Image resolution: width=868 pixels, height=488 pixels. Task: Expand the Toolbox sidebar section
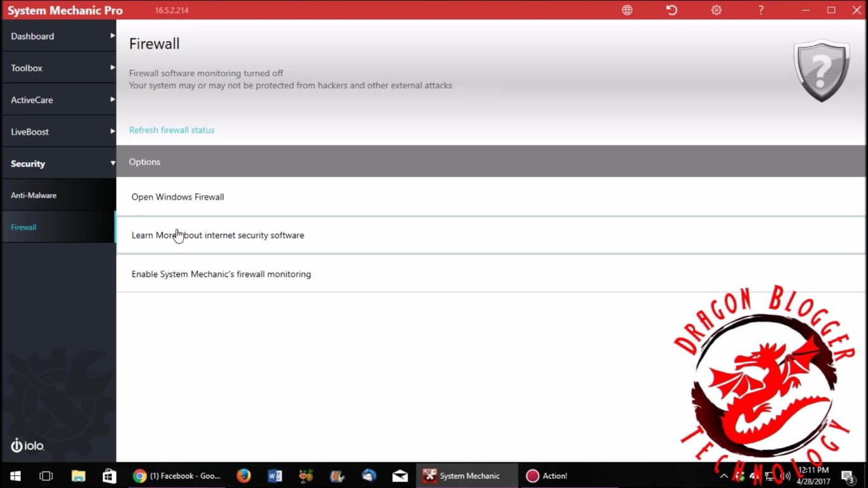point(58,68)
